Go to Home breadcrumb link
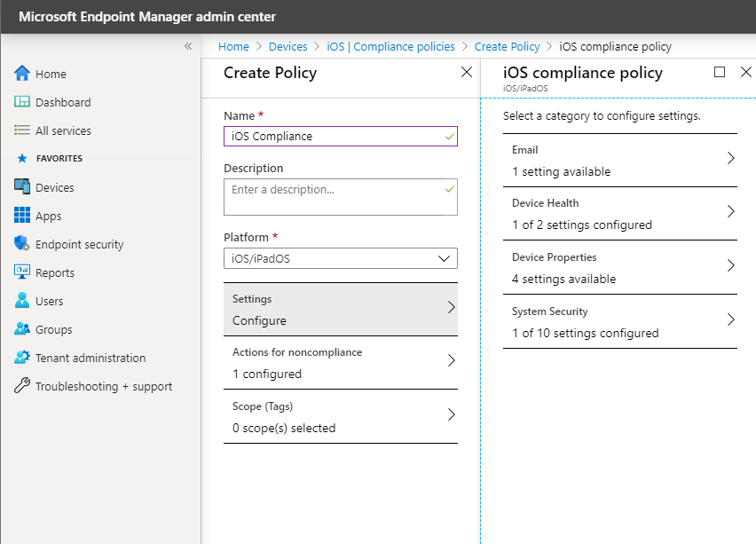 click(234, 47)
